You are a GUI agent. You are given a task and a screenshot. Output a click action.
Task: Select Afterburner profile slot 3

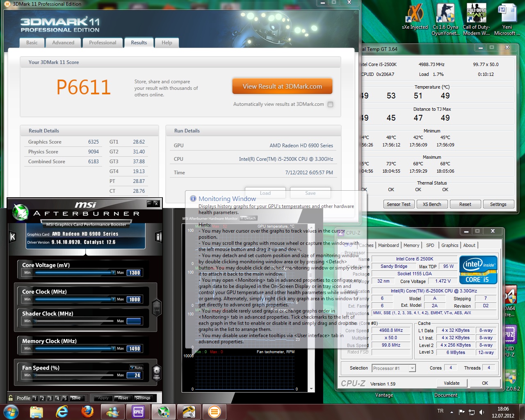point(50,398)
